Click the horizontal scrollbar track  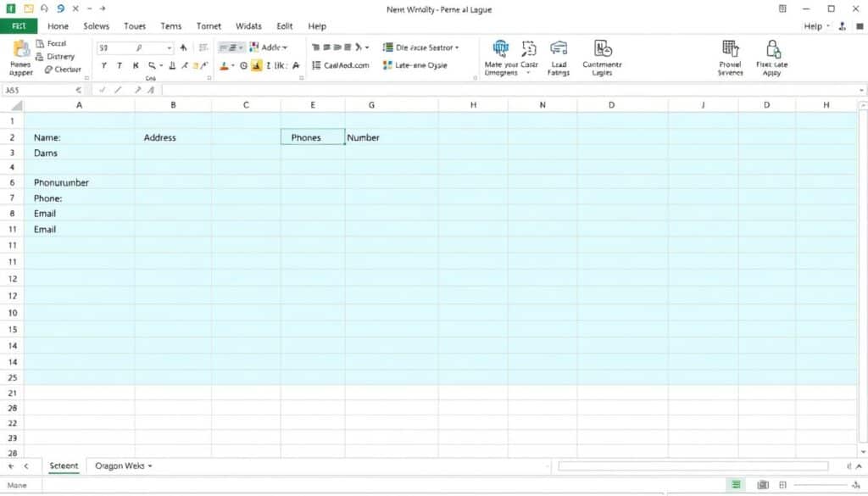[693, 466]
